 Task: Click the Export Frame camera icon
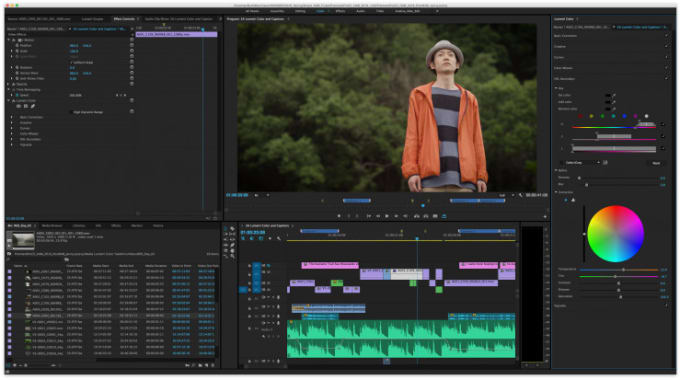click(435, 216)
